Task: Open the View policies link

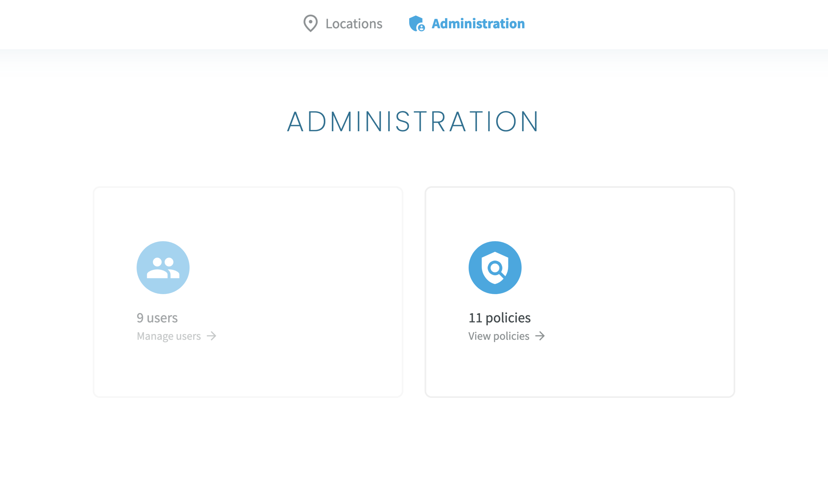Action: pos(498,336)
